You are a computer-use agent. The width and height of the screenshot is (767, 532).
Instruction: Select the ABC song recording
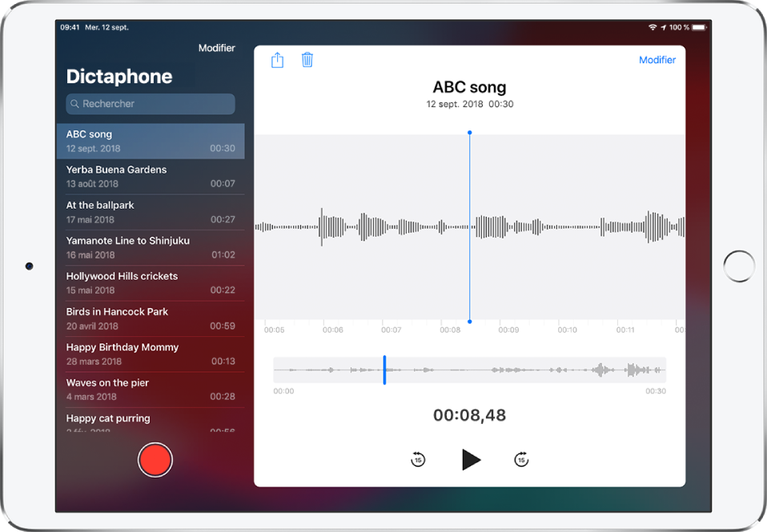(x=151, y=142)
